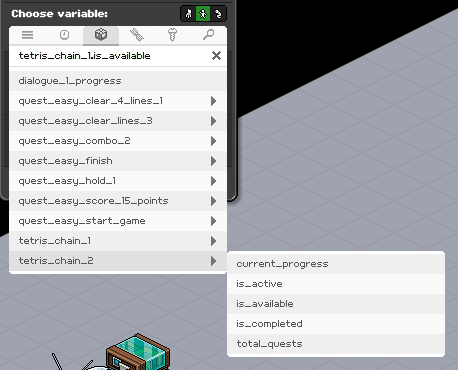
Task: Select the user figure variable target icon
Action: [x=203, y=14]
